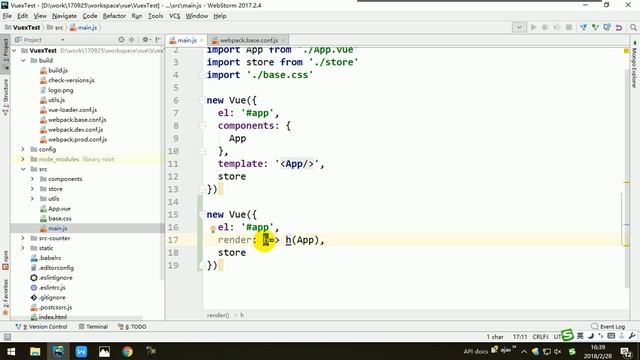The height and width of the screenshot is (360, 640).
Task: Click the inspection status indicator square at top of the editor's right gutter
Action: click(626, 51)
